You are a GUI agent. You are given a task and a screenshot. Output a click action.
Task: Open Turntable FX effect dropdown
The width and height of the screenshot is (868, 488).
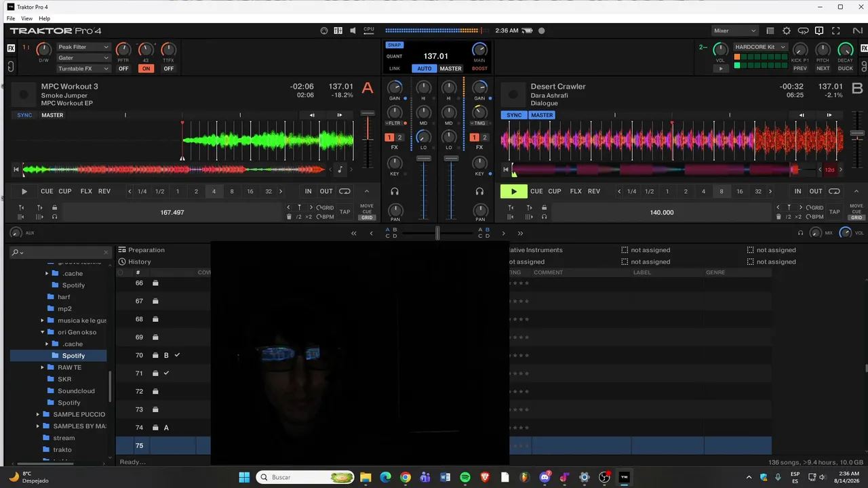point(83,68)
